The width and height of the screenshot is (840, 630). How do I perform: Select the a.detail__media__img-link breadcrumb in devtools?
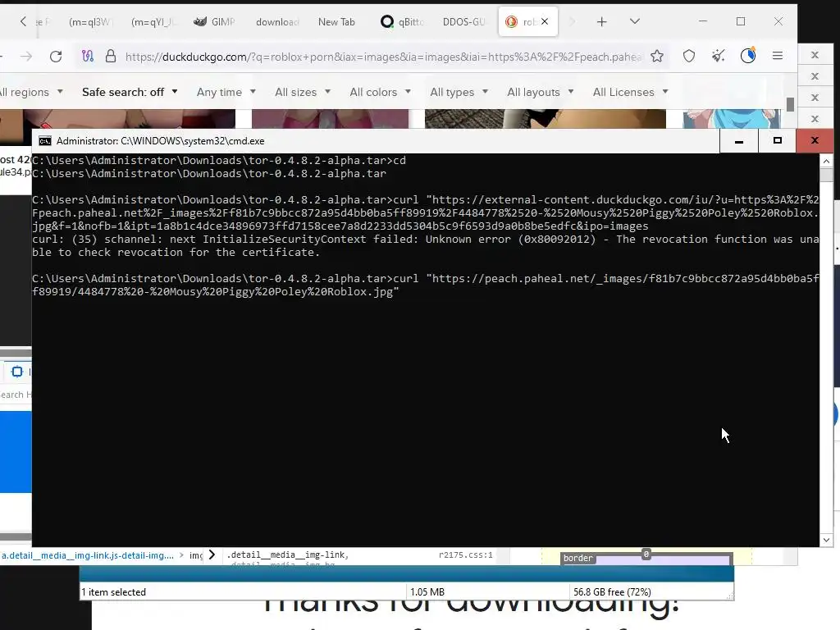88,555
